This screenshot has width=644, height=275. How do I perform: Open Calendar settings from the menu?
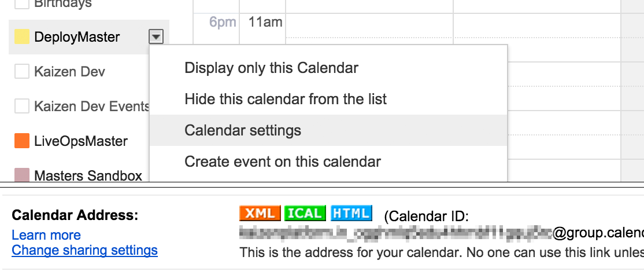click(x=243, y=130)
